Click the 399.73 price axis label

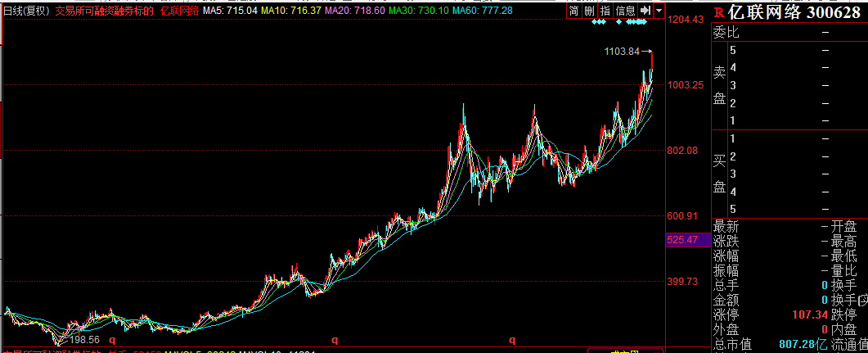coord(683,282)
